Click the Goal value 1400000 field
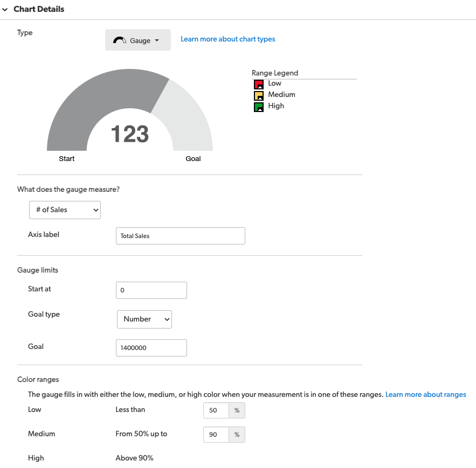Screen dimensions: 476x468 [151, 348]
